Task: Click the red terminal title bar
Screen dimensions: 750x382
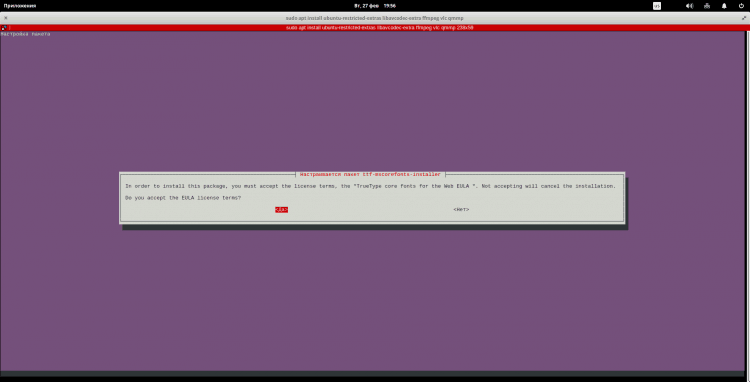Action: 375,28
